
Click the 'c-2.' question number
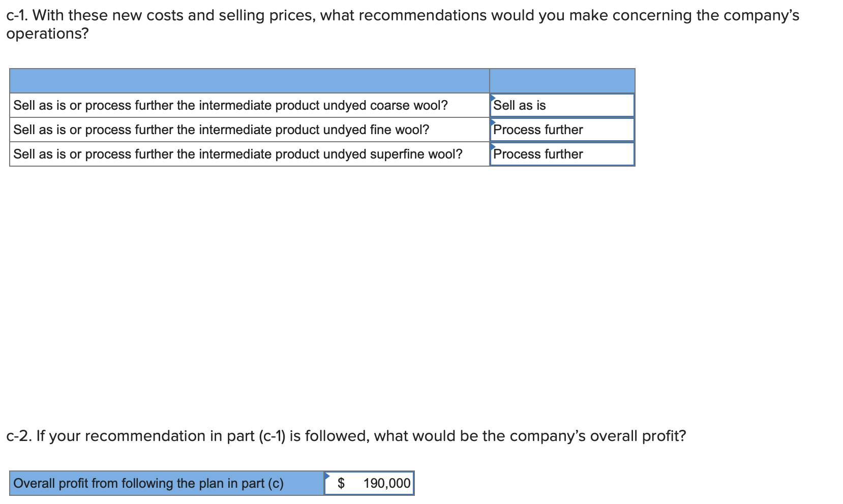[x=19, y=436]
